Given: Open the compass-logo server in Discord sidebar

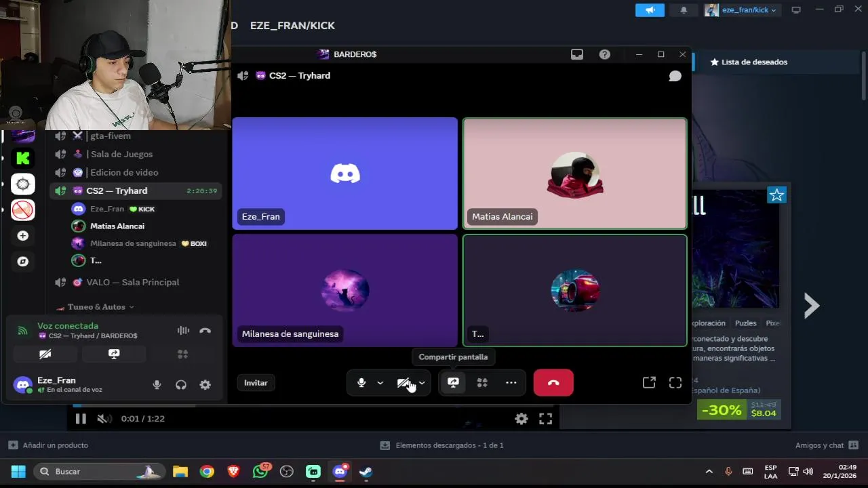Looking at the screenshot, I should click(22, 184).
